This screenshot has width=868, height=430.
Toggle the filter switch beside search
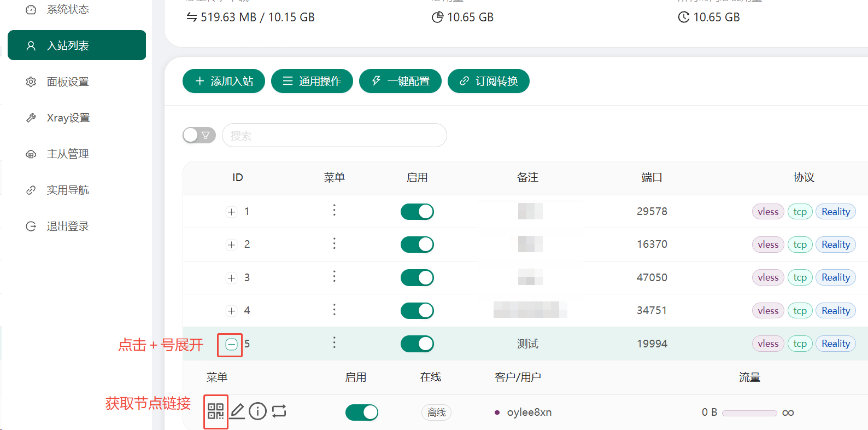199,135
